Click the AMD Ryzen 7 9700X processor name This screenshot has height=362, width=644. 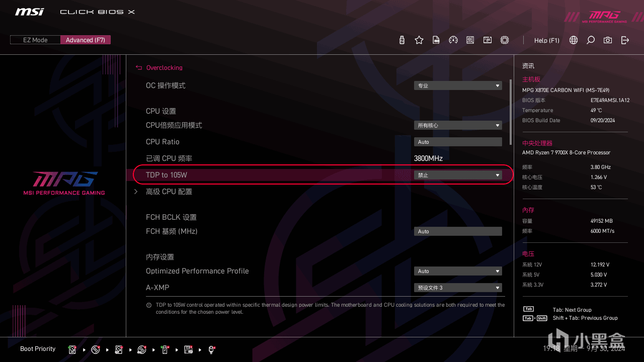(x=567, y=152)
